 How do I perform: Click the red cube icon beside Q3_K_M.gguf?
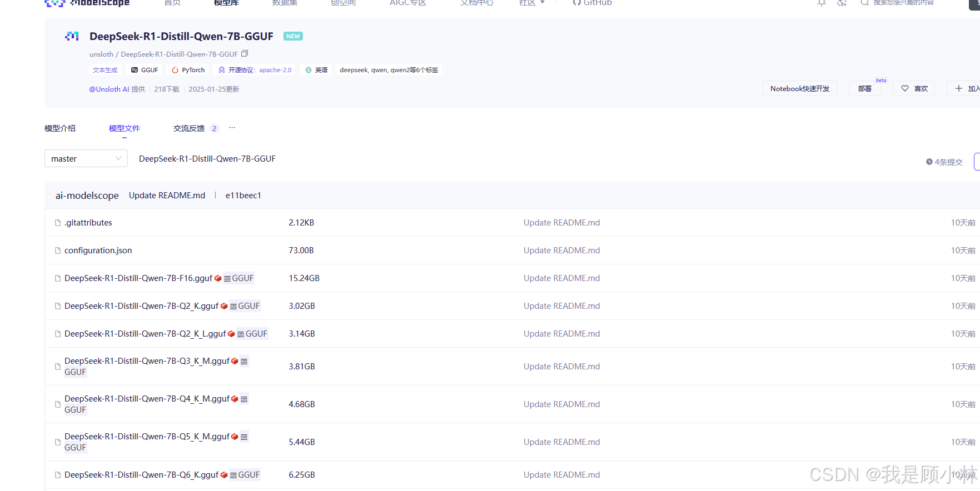point(235,361)
